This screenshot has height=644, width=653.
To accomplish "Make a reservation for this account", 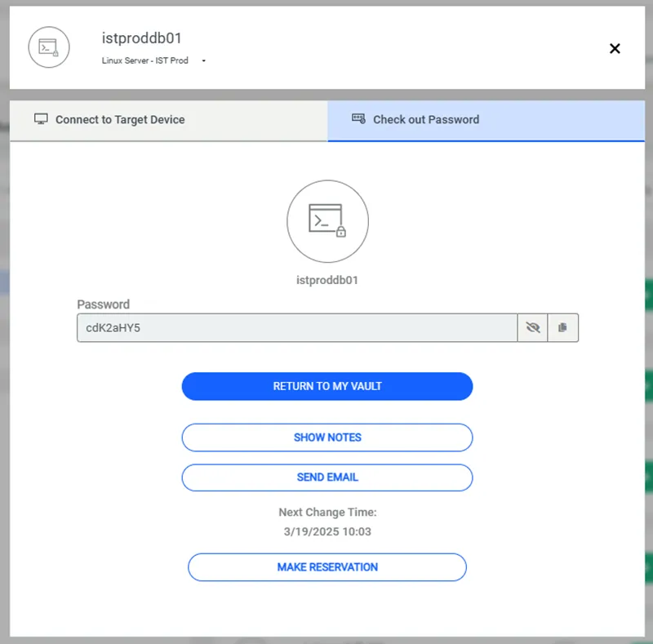I will point(327,567).
